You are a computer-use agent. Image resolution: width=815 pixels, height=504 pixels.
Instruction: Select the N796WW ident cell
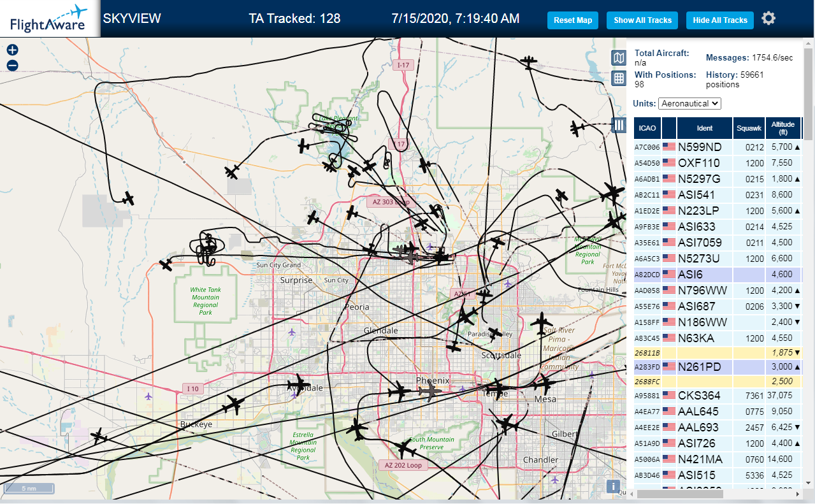point(705,291)
